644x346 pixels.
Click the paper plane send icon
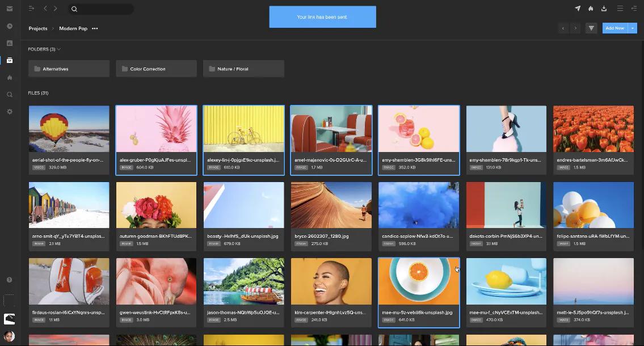(578, 8)
